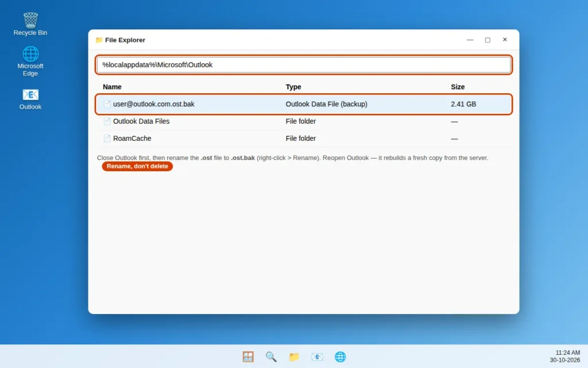Image resolution: width=588 pixels, height=368 pixels.
Task: Maximize the File Explorer window
Action: click(x=488, y=40)
